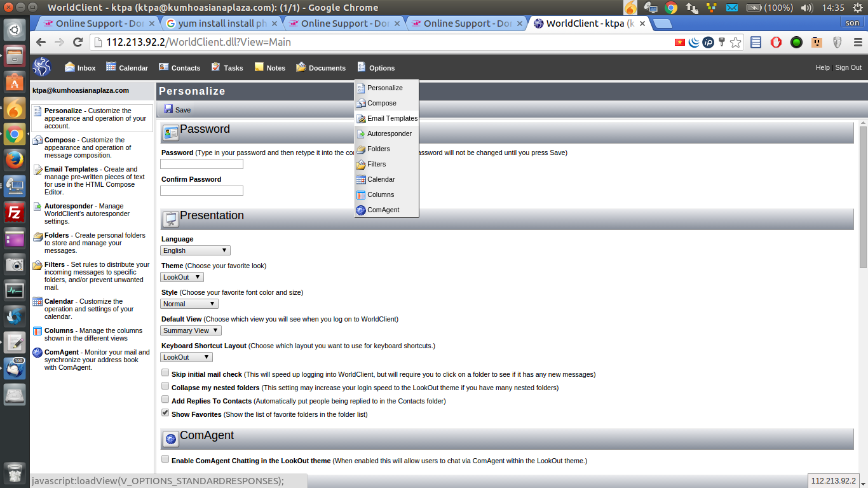The width and height of the screenshot is (868, 488).
Task: Click the Email Templates icon in left sidebar
Action: [x=37, y=170]
